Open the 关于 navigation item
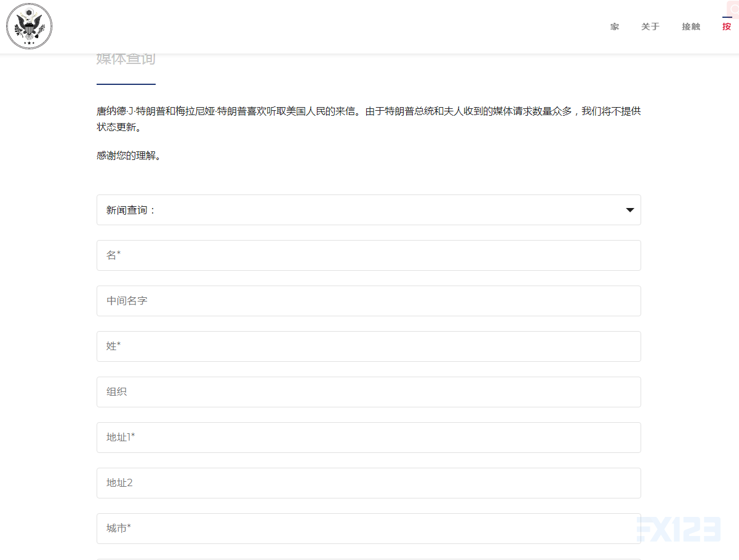 (650, 26)
